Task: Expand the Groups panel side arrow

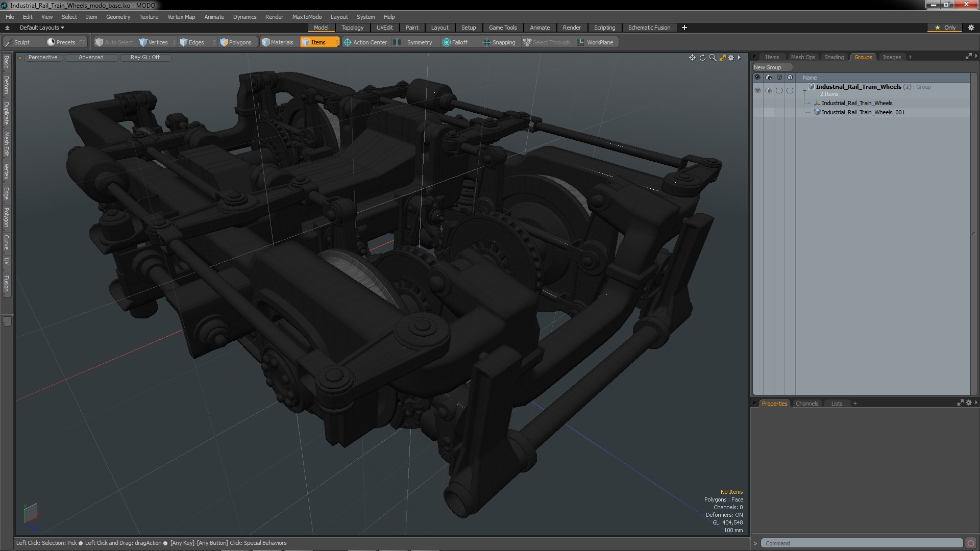Action: click(x=976, y=56)
